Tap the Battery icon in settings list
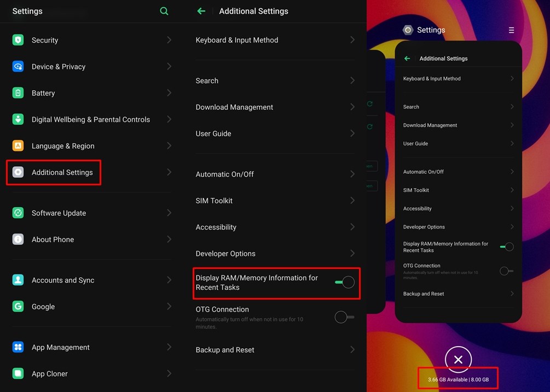This screenshot has height=392, width=550. [18, 93]
